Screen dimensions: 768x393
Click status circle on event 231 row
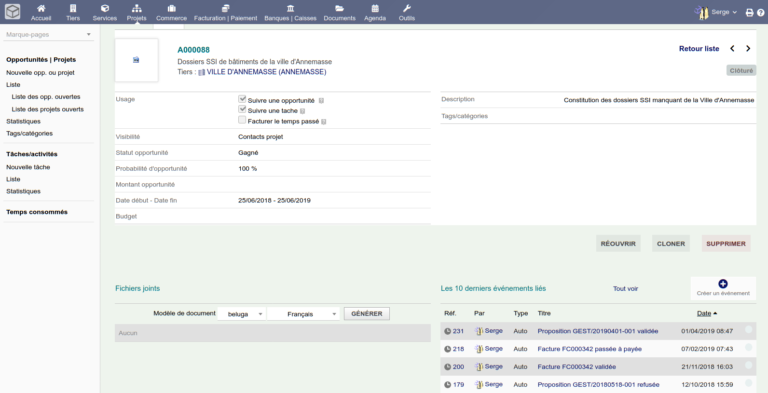748,330
